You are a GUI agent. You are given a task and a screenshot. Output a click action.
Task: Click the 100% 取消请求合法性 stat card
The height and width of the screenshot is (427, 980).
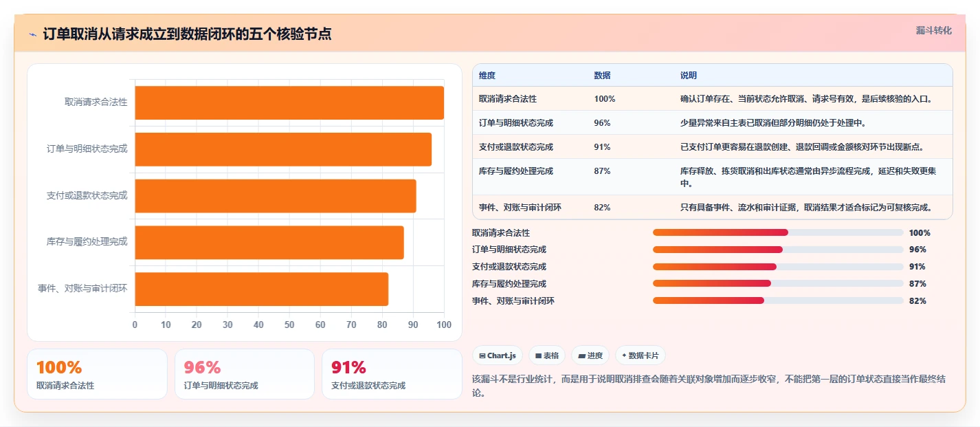coord(97,374)
